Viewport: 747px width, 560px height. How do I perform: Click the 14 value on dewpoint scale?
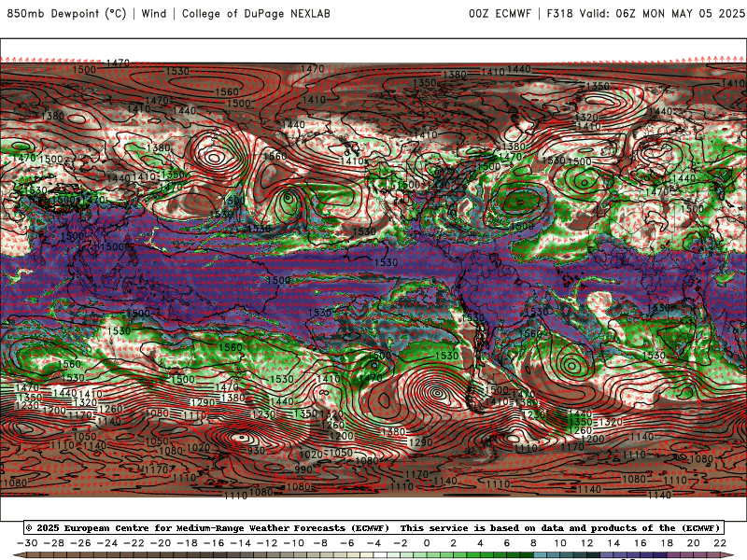[x=613, y=543]
